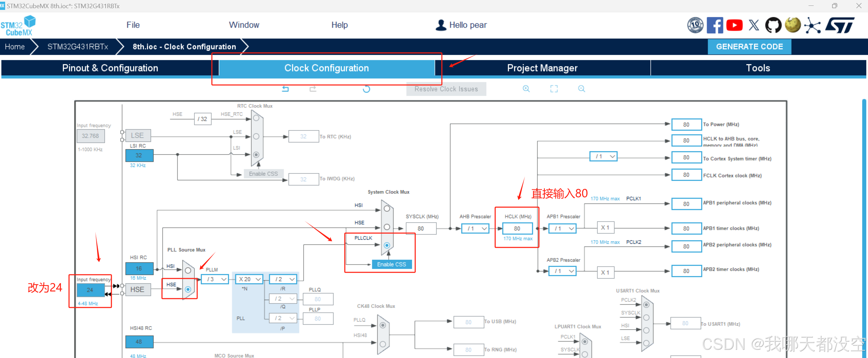Open the GitHub icon
868x358 pixels.
point(773,25)
